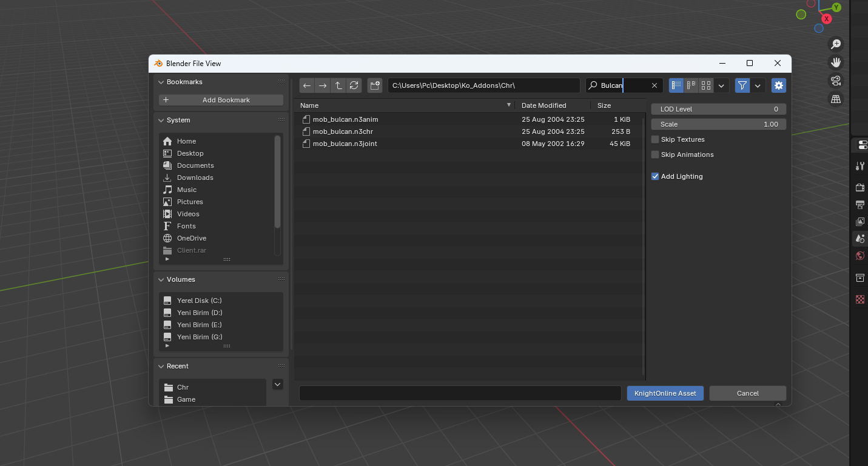This screenshot has height=466, width=868.
Task: Click Add Bookmark button
Action: click(x=221, y=100)
